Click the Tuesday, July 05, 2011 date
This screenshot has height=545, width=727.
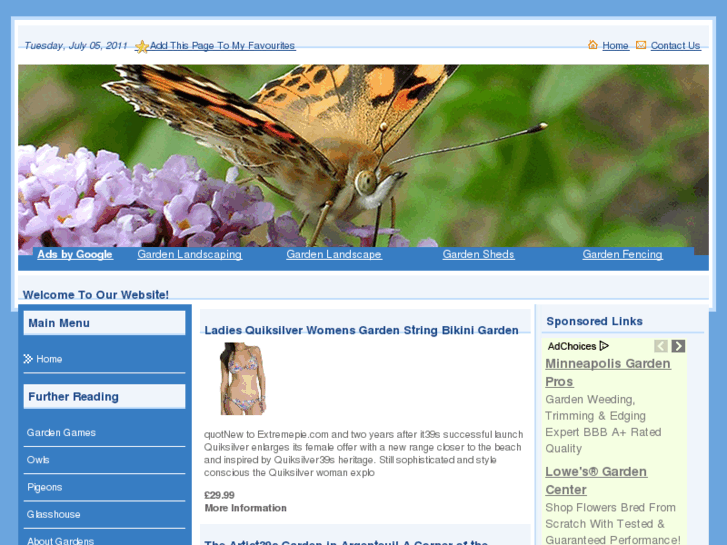(76, 45)
